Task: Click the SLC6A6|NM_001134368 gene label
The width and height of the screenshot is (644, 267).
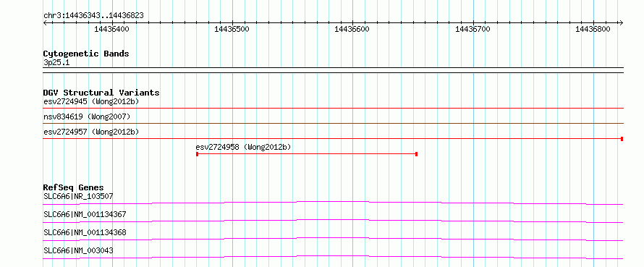Action: (85, 232)
